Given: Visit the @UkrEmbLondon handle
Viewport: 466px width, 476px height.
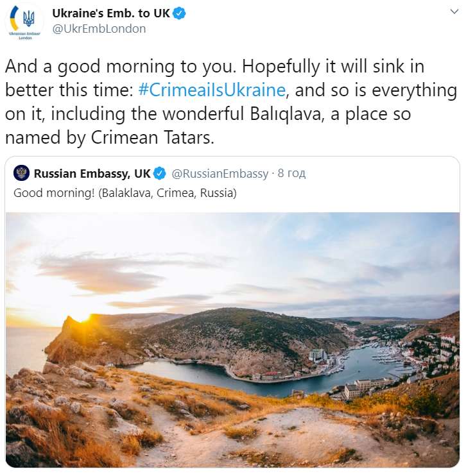Looking at the screenshot, I should click(x=99, y=29).
